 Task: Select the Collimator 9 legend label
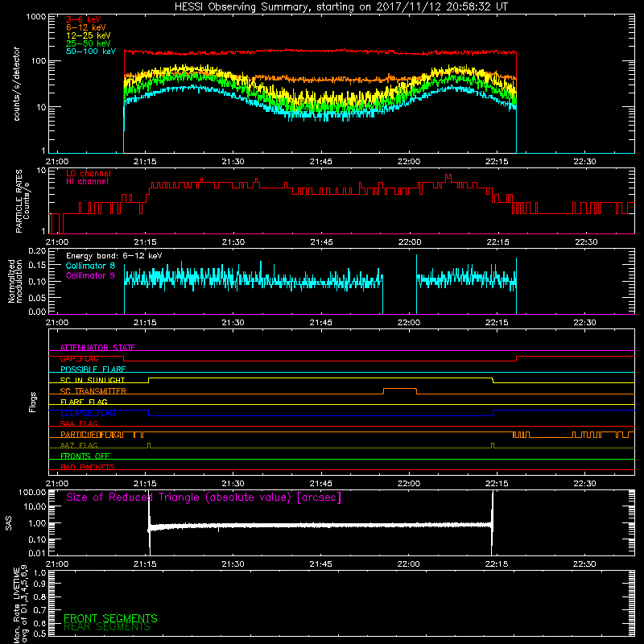[x=90, y=275]
